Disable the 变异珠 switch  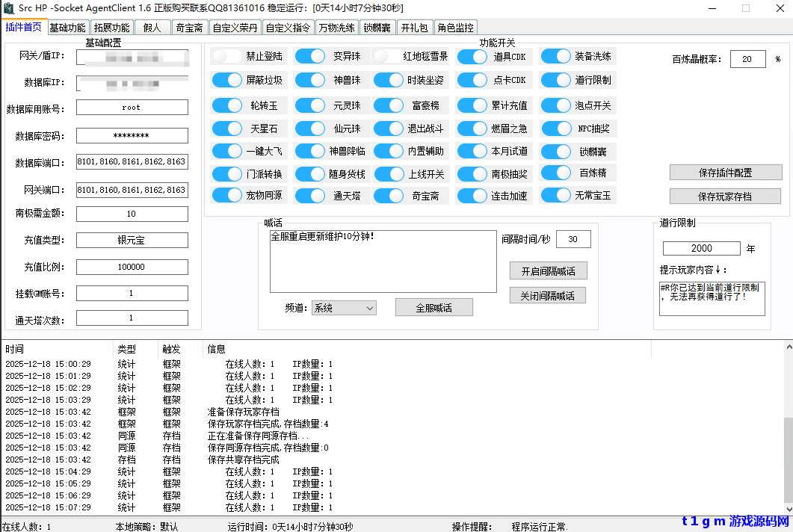(309, 55)
